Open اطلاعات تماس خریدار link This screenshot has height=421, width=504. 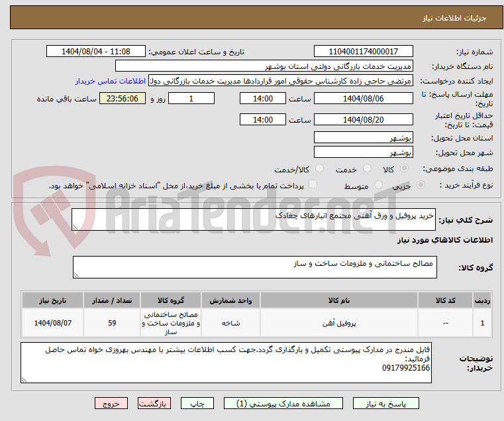pos(110,81)
